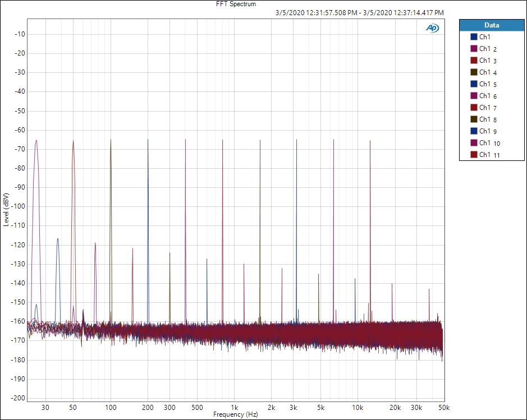Click the FFT Spectrum graph title

click(x=236, y=4)
